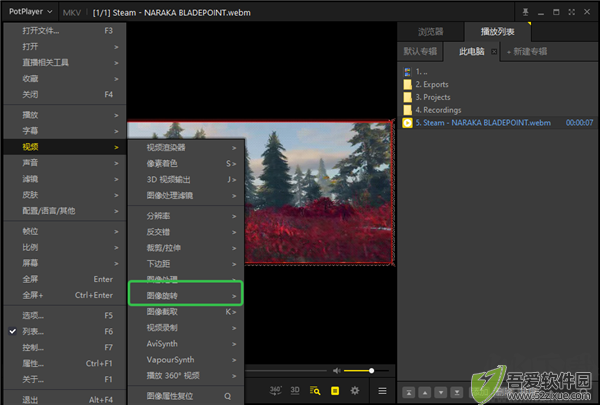Viewport: 600px width, 405px height.
Task: Click folder icon next to Projects
Action: click(x=408, y=97)
